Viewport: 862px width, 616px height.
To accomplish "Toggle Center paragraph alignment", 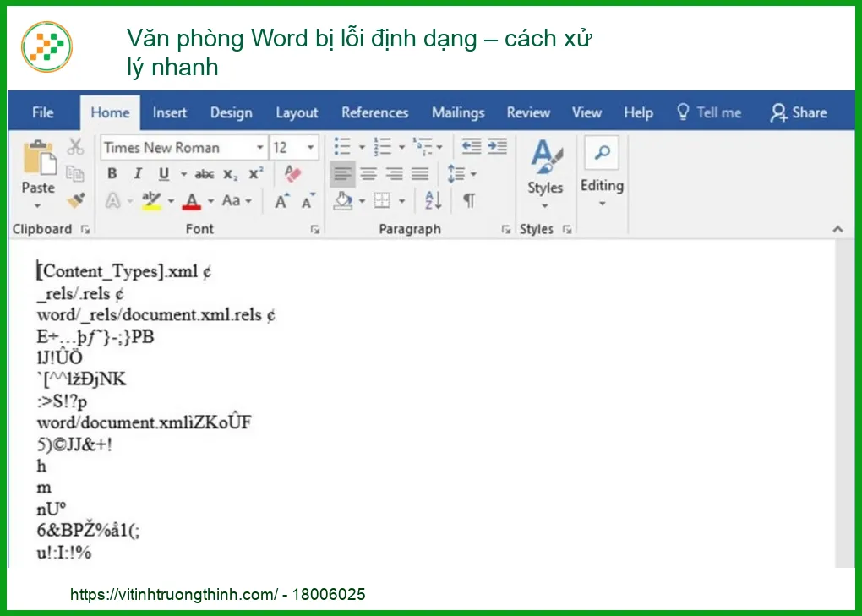I will (x=368, y=174).
